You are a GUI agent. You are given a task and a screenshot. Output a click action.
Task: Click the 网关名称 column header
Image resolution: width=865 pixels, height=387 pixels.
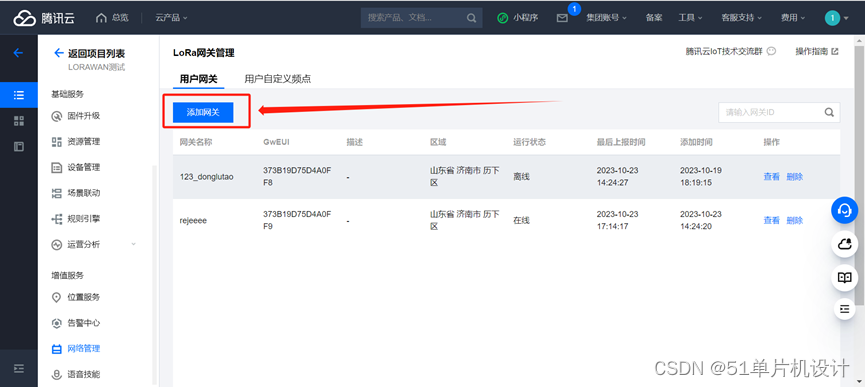coord(196,142)
